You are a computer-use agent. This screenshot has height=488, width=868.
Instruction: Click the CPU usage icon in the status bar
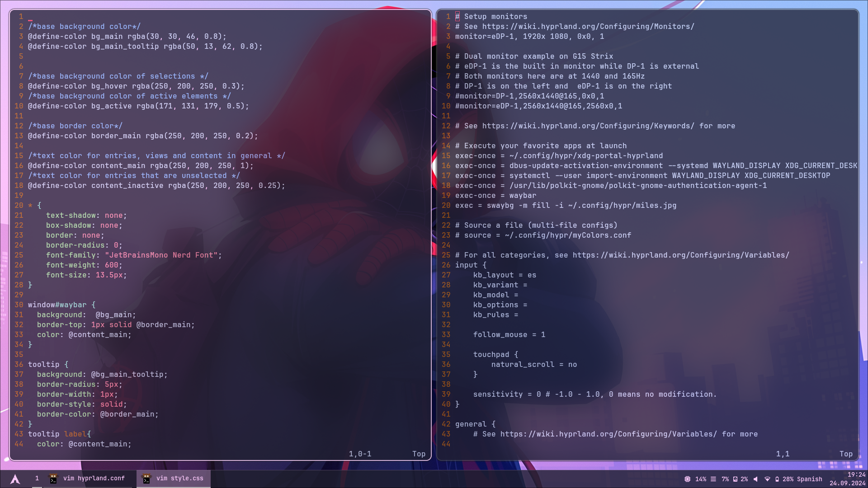tap(688, 479)
